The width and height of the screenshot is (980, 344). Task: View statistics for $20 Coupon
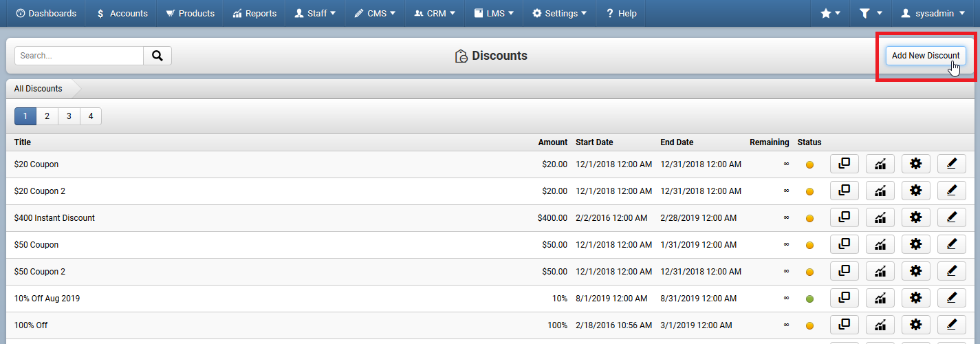click(x=880, y=164)
